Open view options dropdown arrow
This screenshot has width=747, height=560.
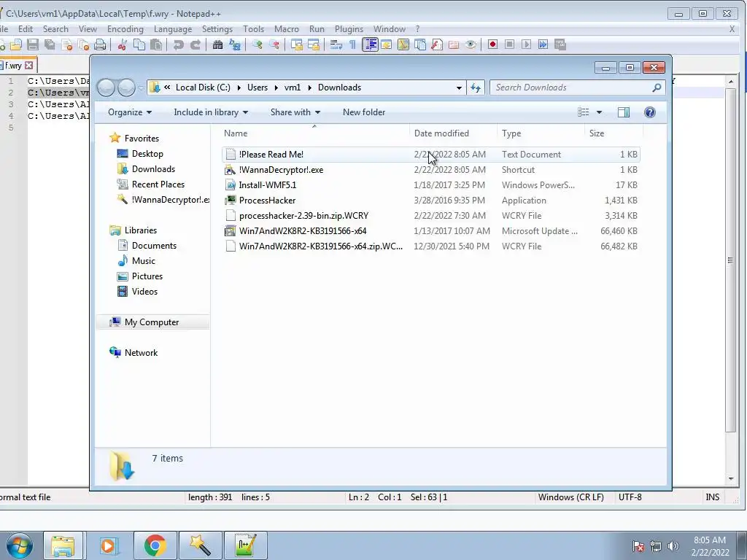point(600,112)
